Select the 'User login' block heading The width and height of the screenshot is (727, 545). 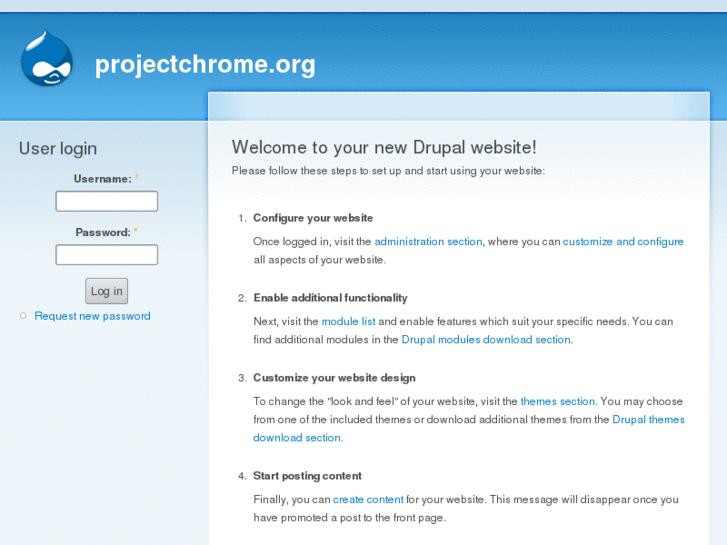(x=58, y=148)
